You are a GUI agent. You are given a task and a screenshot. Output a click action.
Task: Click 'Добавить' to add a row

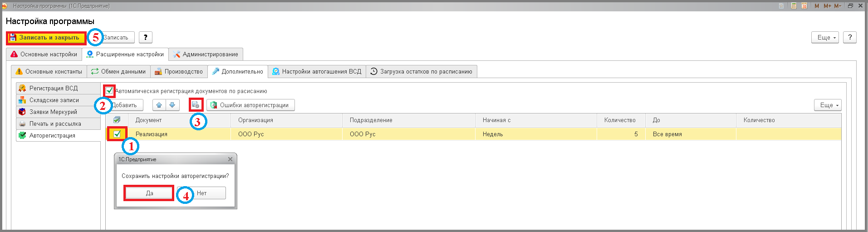pos(124,105)
